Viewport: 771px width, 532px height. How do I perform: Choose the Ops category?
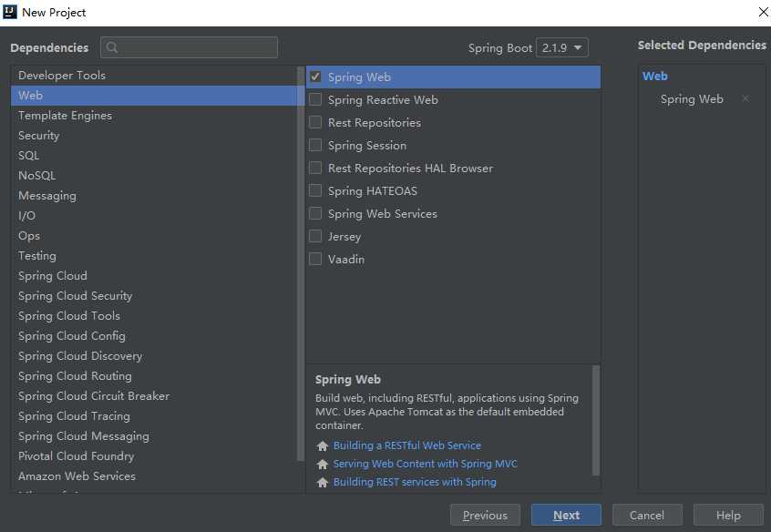tap(154, 236)
